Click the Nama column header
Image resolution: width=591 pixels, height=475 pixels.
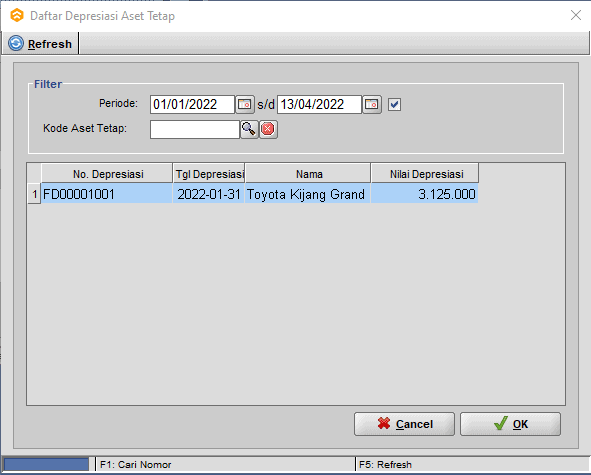pos(308,174)
